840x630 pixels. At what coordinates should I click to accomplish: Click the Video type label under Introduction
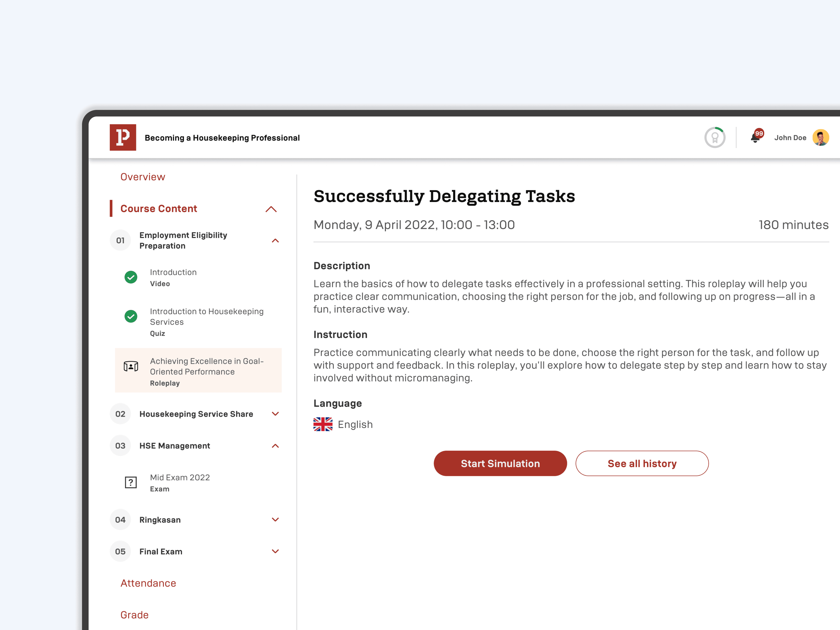point(160,284)
